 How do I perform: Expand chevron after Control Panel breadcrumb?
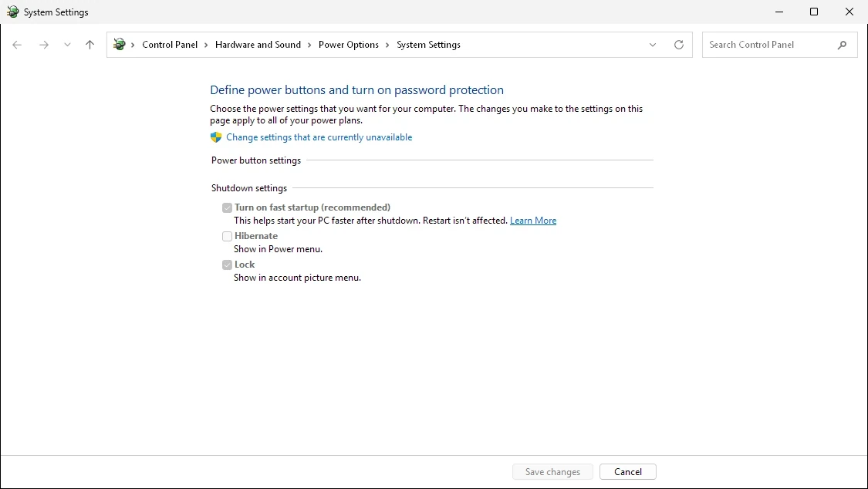tap(207, 45)
